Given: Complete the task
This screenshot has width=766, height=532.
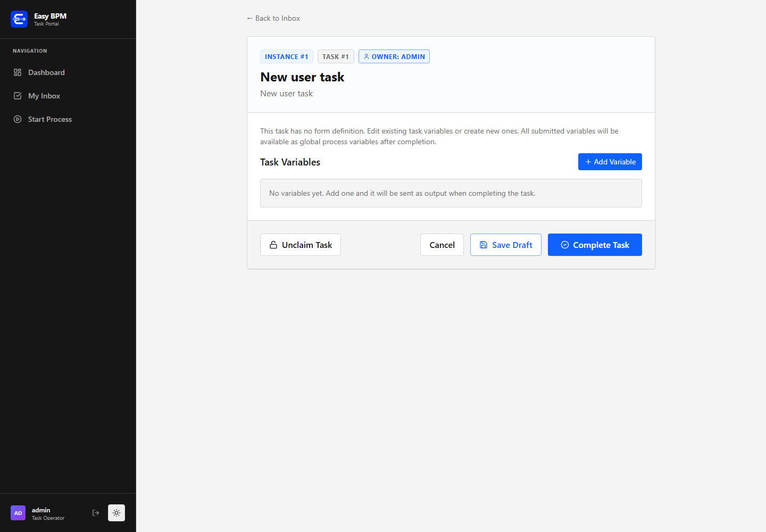Looking at the screenshot, I should (595, 245).
